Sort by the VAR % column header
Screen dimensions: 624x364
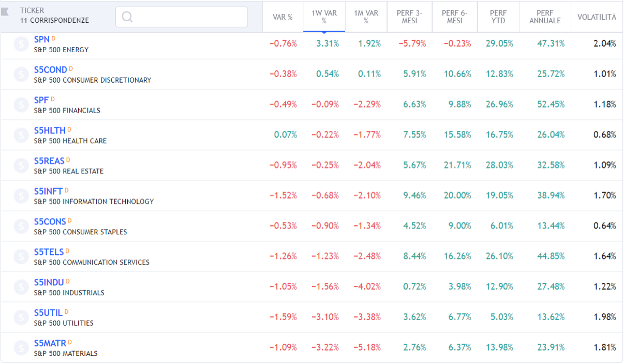click(283, 17)
